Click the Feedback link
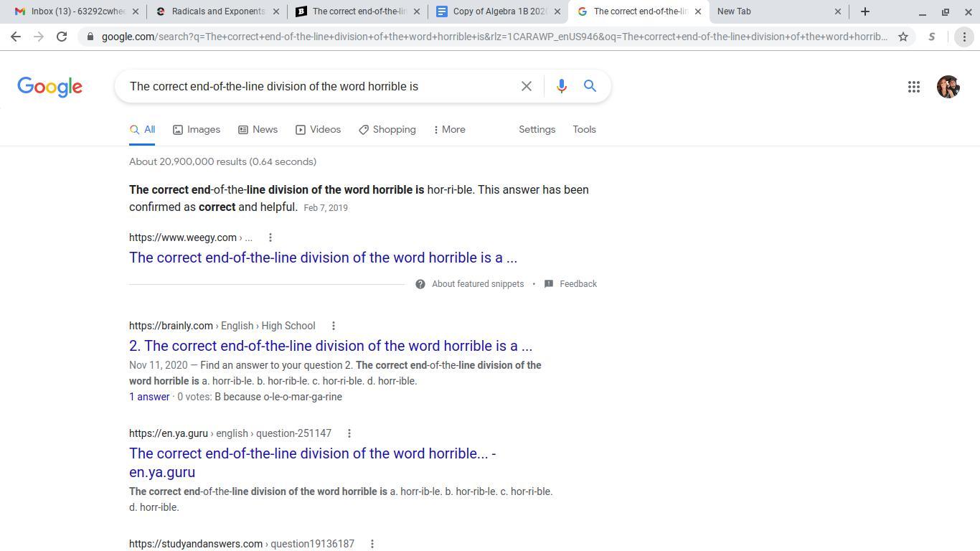 578,284
